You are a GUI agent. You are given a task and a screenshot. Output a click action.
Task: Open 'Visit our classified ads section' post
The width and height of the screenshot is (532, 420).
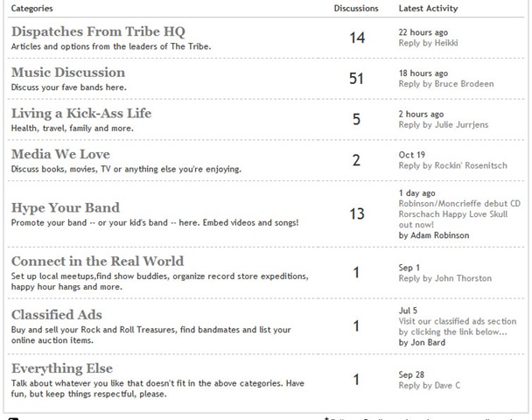click(x=458, y=326)
